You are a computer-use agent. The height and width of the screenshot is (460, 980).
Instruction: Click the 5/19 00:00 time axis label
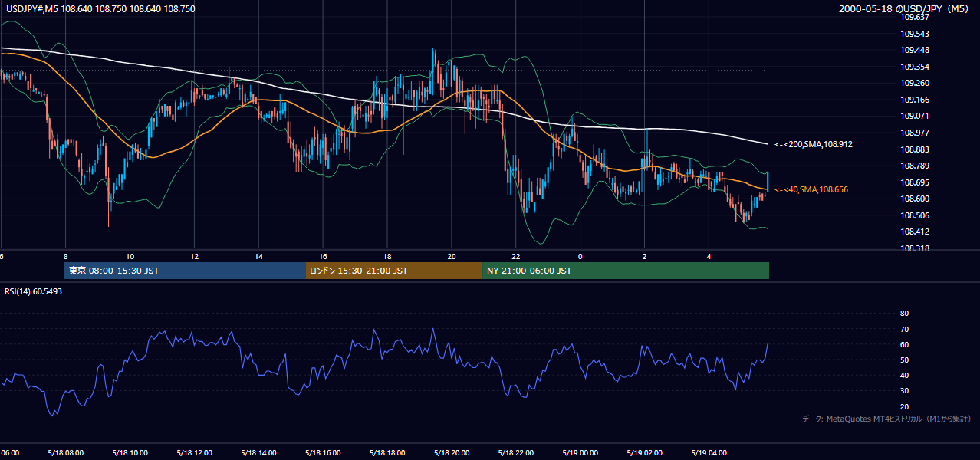tap(580, 452)
